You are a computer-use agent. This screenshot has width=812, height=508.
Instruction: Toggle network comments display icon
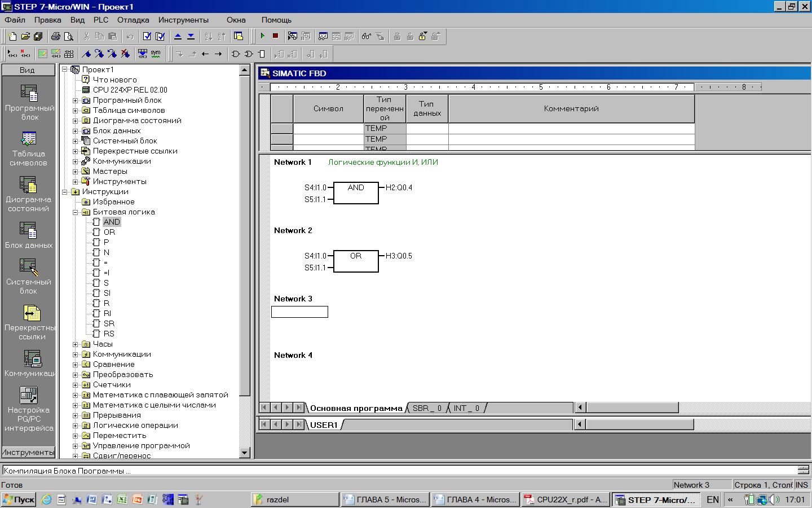pyautogui.click(x=56, y=54)
